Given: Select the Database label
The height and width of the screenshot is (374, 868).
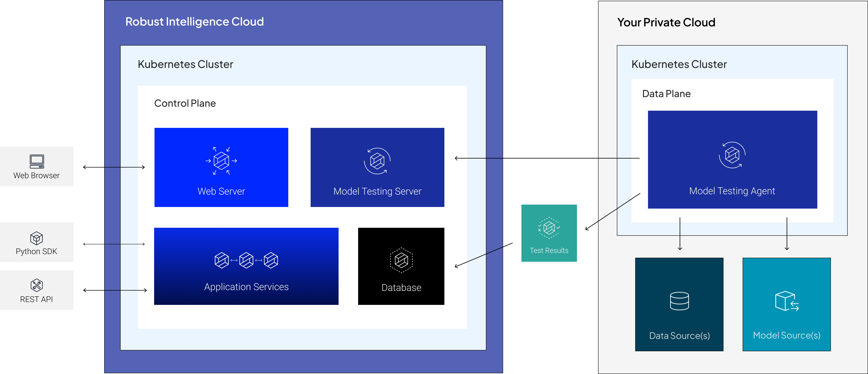Looking at the screenshot, I should point(401,287).
